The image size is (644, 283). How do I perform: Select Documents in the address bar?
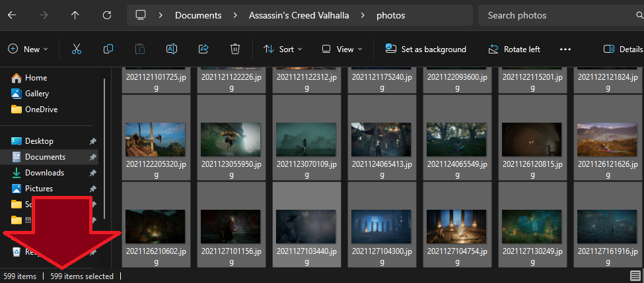point(198,16)
